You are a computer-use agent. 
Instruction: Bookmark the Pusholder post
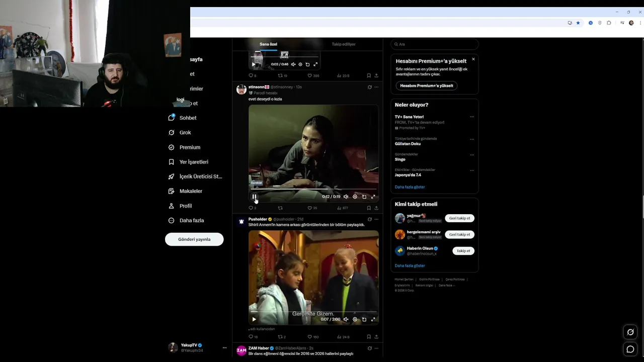tap(369, 337)
